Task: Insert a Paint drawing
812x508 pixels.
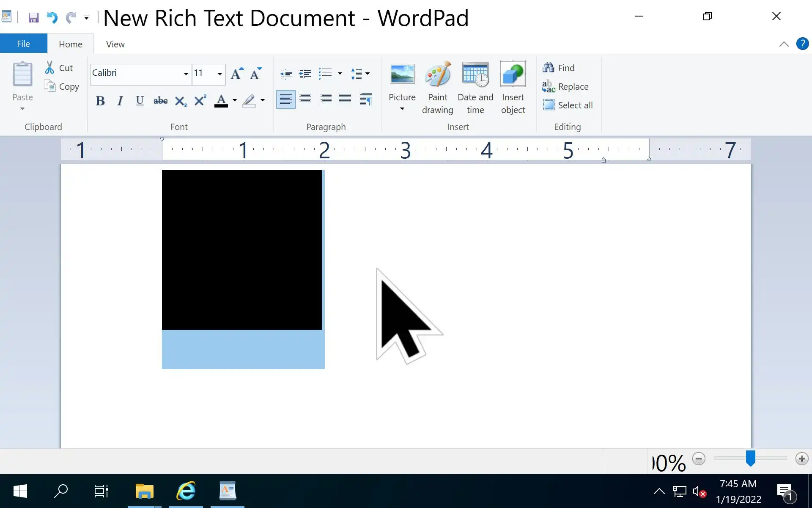Action: point(437,88)
